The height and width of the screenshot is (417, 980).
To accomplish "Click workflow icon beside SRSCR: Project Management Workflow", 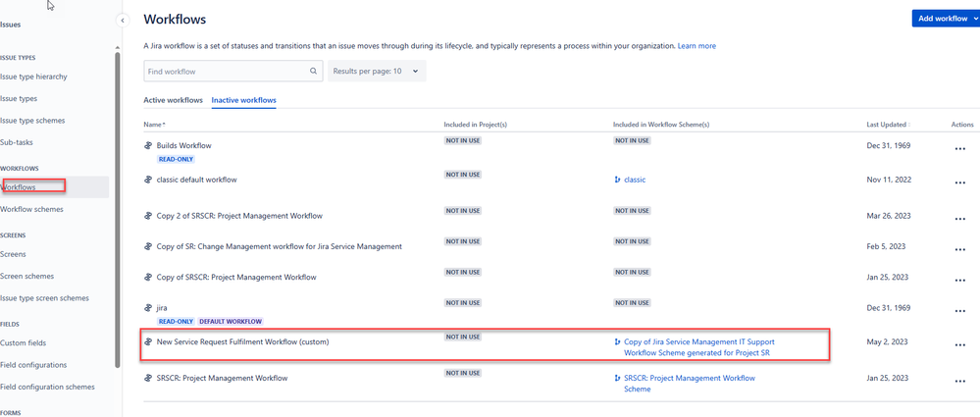I will (x=149, y=378).
